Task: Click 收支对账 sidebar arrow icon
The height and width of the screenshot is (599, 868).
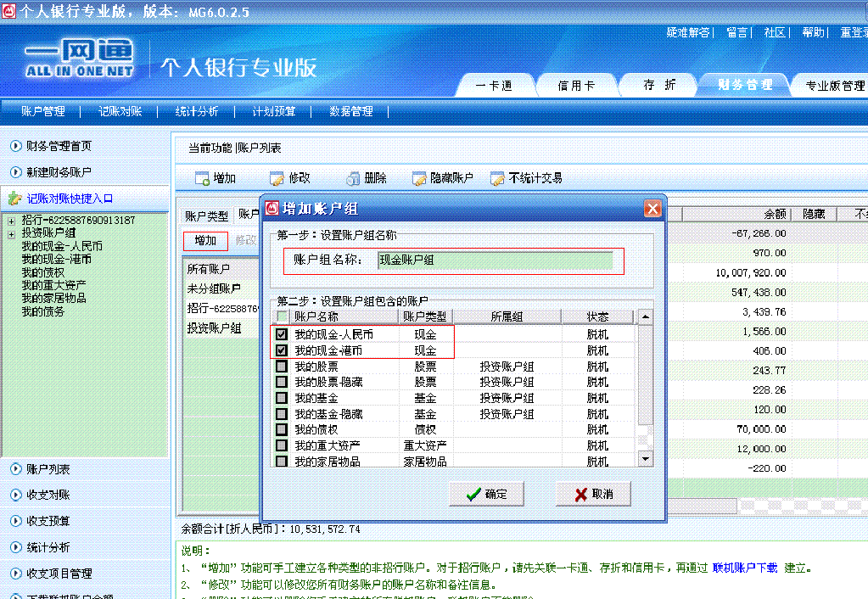Action: 15,495
